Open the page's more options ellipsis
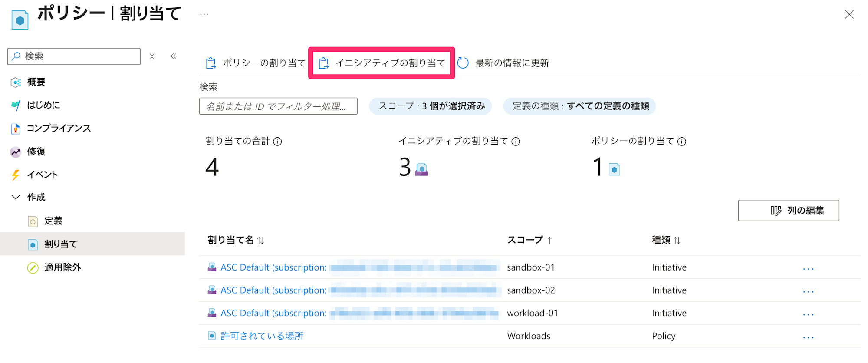Image resolution: width=868 pixels, height=363 pixels. click(x=204, y=14)
